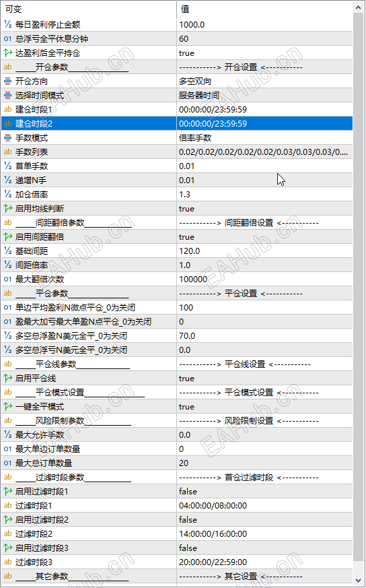
Task: Click the string icon beside 手数列表
Action: 7,152
